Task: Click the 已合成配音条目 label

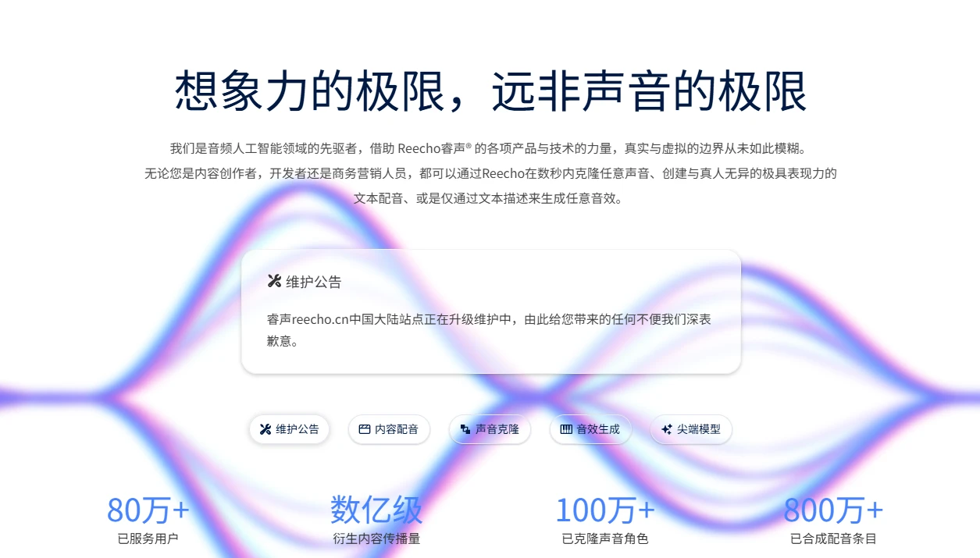Action: pos(833,538)
